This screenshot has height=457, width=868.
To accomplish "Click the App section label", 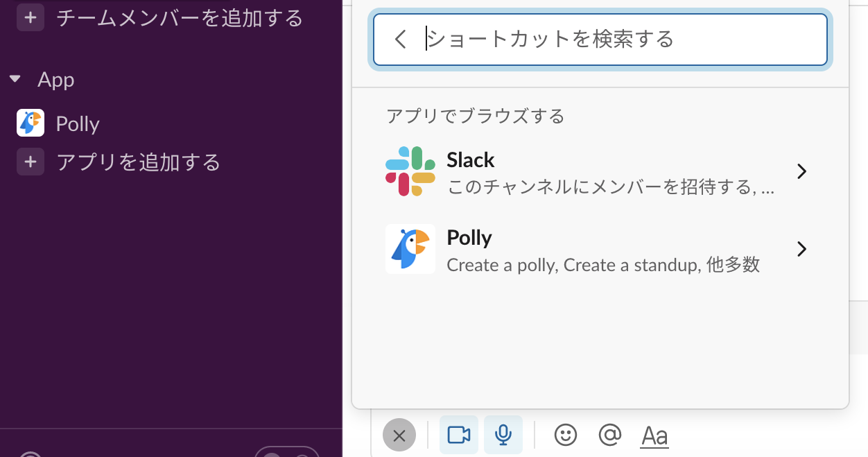I will point(56,80).
